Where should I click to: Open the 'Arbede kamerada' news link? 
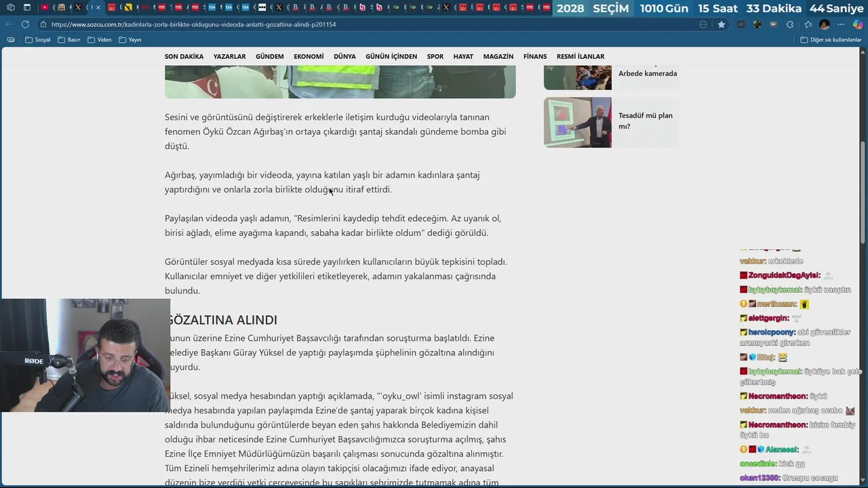[x=648, y=73]
